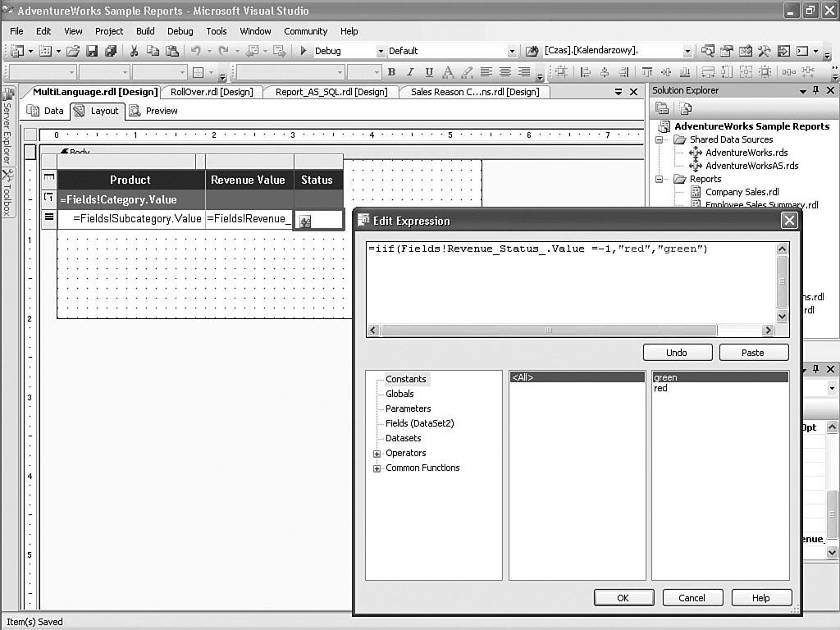This screenshot has width=840, height=630.
Task: Open the active files list dropdown arrow
Action: (x=619, y=92)
